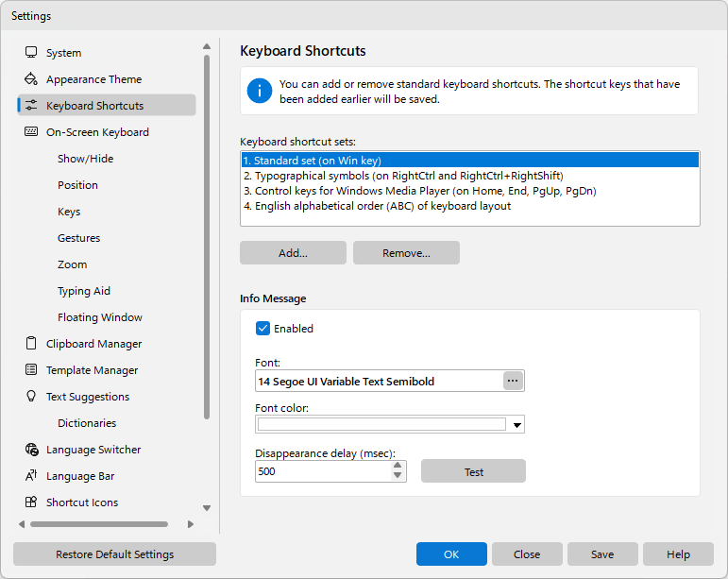The image size is (728, 579).
Task: Select Keyboard Shortcuts in sidebar
Action: [107, 106]
